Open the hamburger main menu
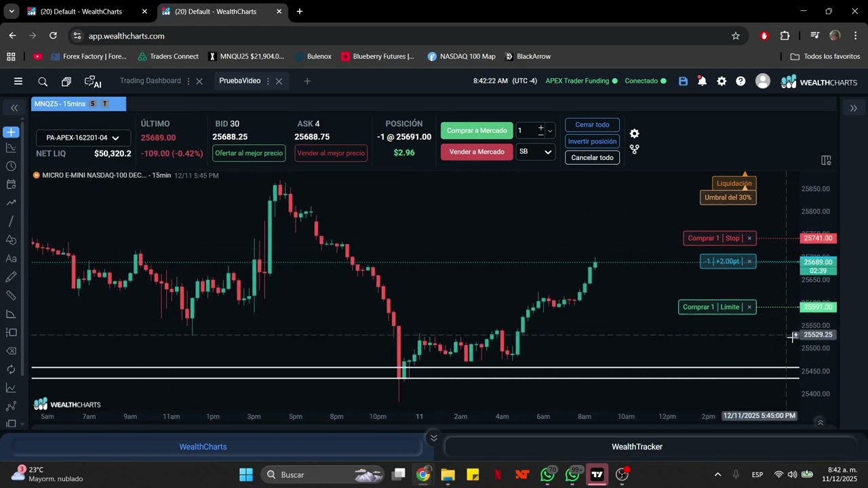868x488 pixels. click(x=18, y=81)
